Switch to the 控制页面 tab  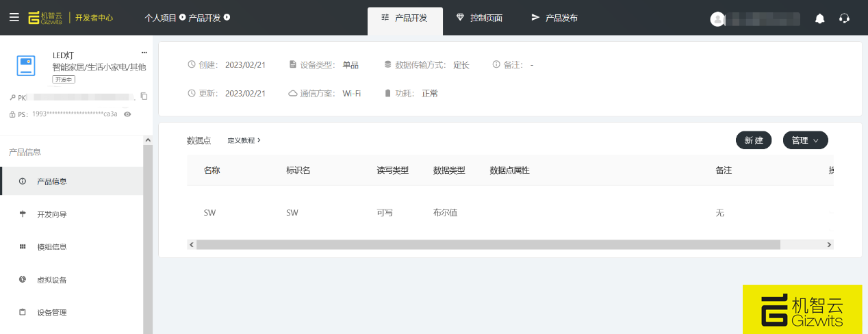point(479,18)
